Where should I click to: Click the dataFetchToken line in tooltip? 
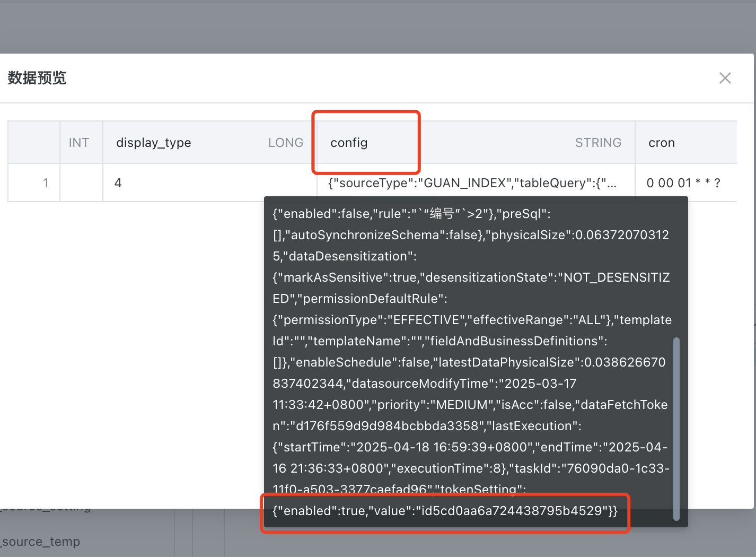pyautogui.click(x=470, y=405)
